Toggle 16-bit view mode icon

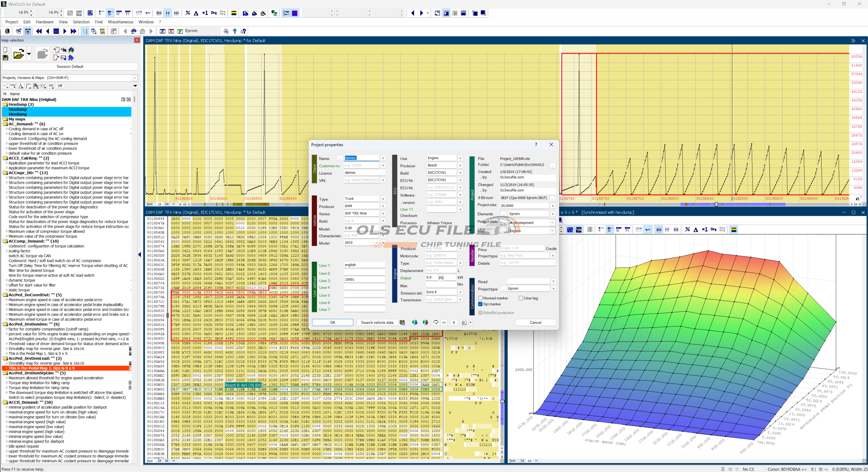(x=110, y=13)
